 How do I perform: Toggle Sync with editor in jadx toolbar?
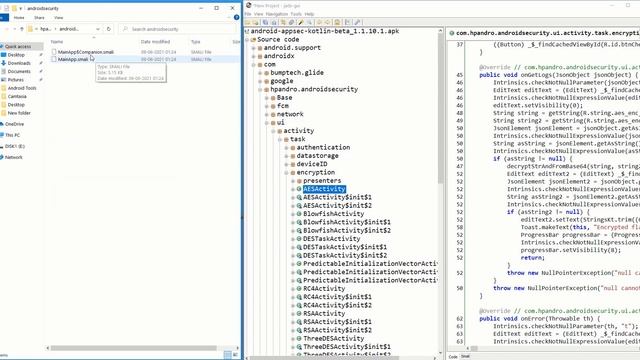click(283, 22)
